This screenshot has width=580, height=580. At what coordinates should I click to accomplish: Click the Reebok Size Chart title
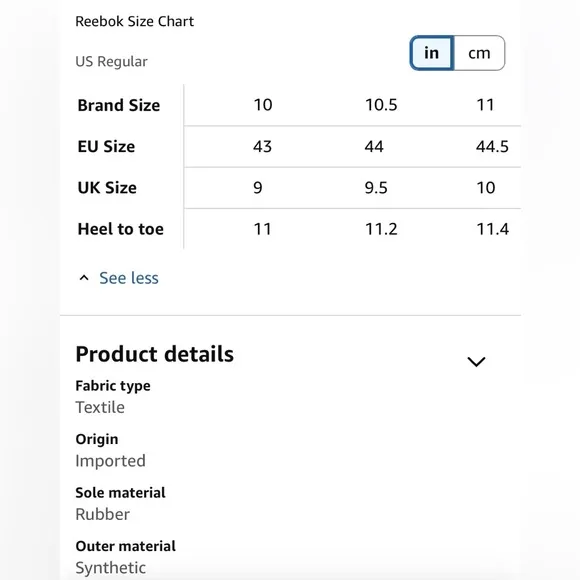click(135, 21)
